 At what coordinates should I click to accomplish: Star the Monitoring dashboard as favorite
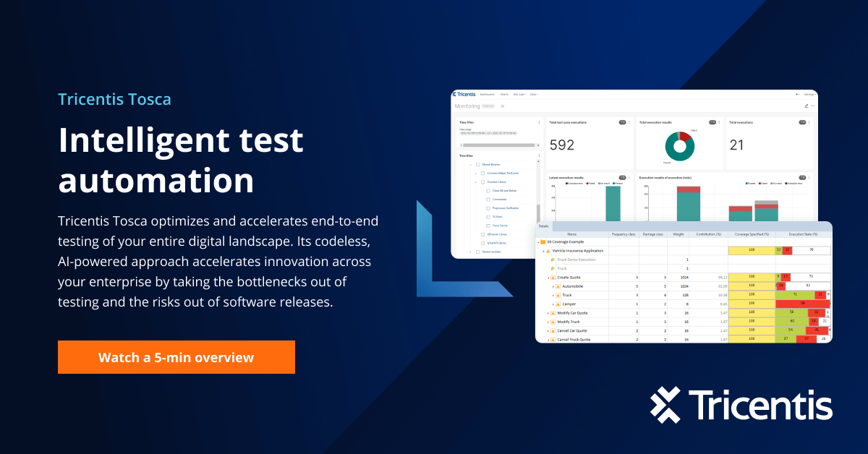(x=503, y=106)
